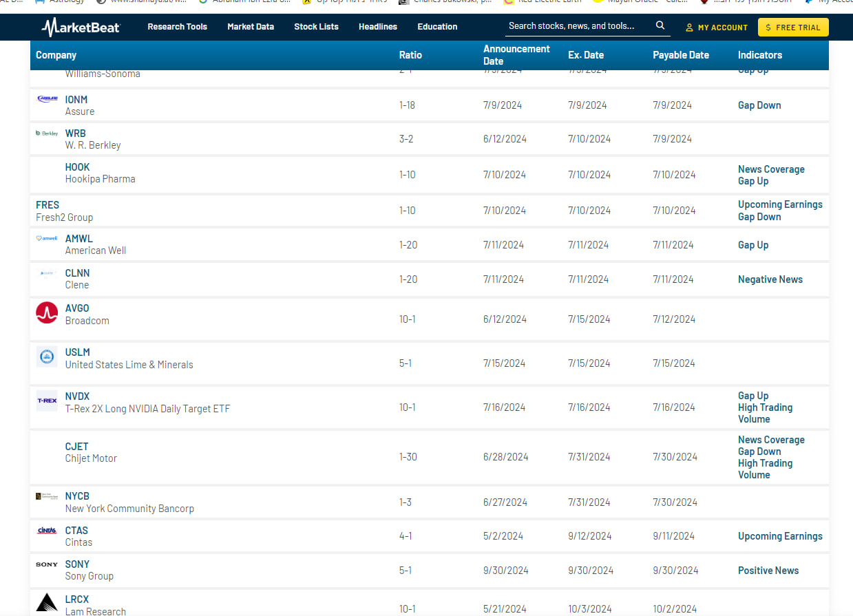Sort by Announcement Date column header
This screenshot has height=616, width=853.
[x=516, y=55]
